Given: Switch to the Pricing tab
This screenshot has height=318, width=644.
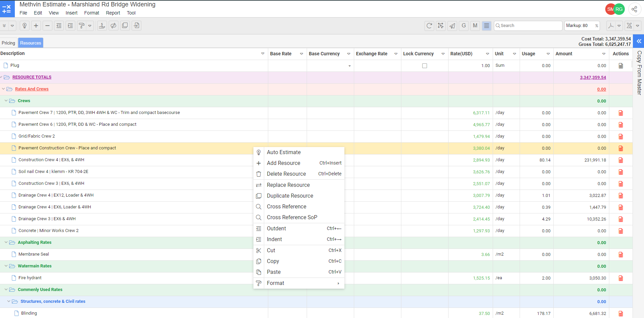Looking at the screenshot, I should click(8, 43).
